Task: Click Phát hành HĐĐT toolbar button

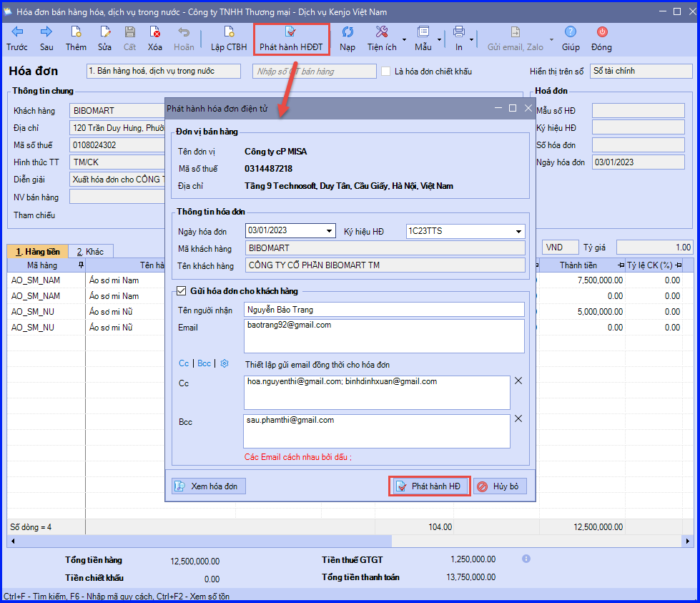Action: [291, 39]
